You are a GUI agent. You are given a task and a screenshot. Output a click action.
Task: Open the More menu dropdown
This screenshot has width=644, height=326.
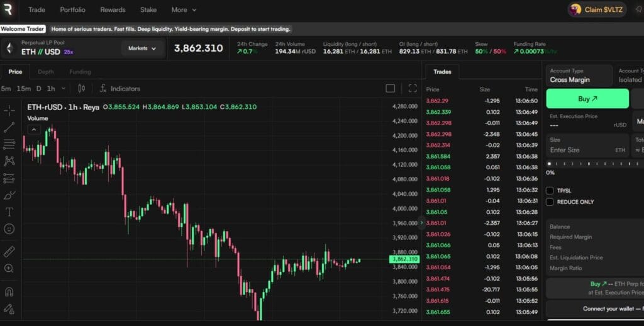(x=184, y=9)
